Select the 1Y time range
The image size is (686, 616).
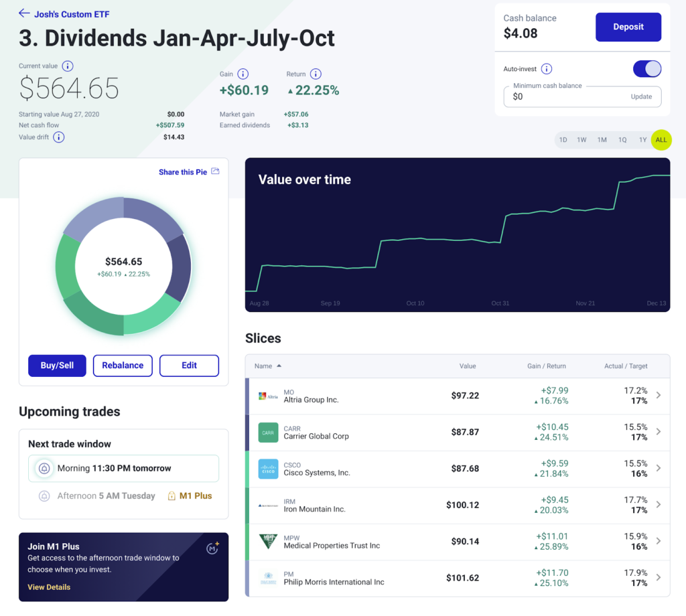642,140
